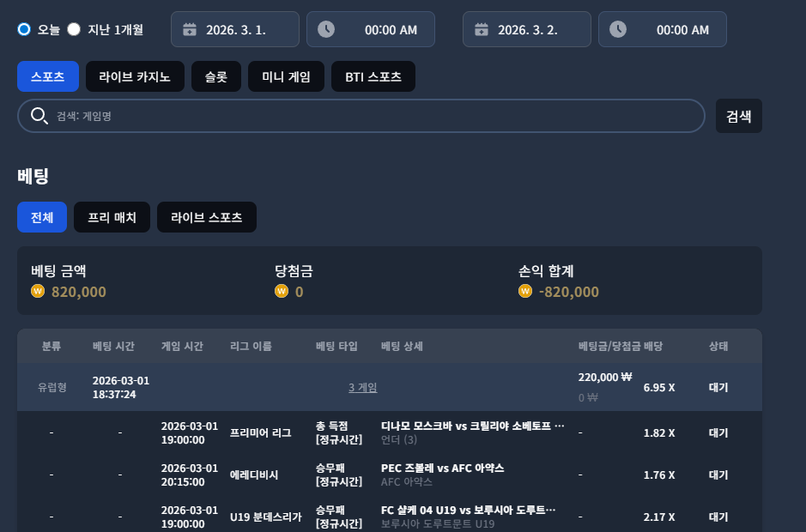Viewport: 806px width, 532px height.
Task: Select the 지난 1개월 radio button
Action: tap(74, 29)
